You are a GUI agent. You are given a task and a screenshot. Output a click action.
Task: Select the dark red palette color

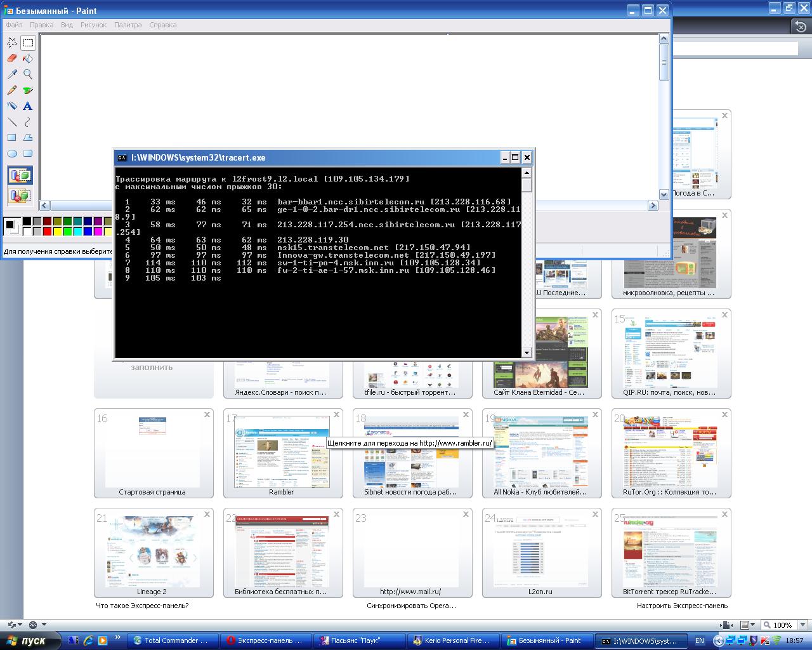coord(47,222)
